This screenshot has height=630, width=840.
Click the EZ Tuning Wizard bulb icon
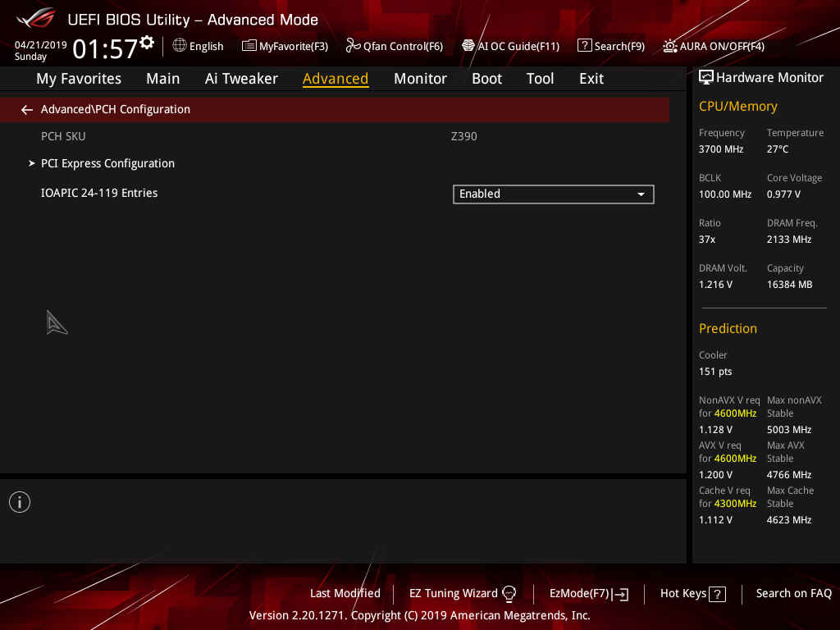pos(509,594)
